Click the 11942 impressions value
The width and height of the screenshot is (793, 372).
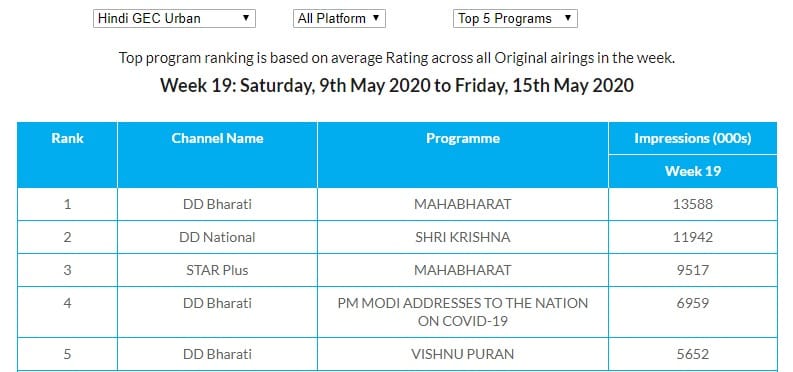point(693,237)
